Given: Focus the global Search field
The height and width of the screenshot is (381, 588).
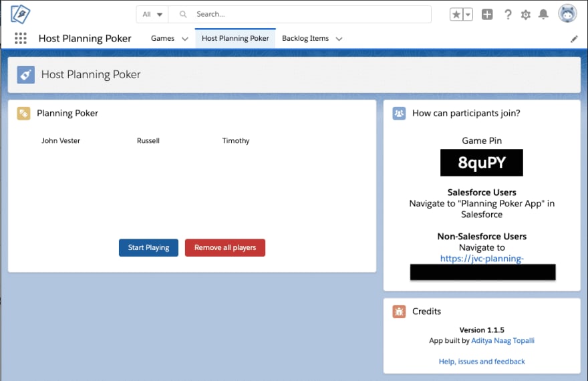Looking at the screenshot, I should (x=300, y=14).
